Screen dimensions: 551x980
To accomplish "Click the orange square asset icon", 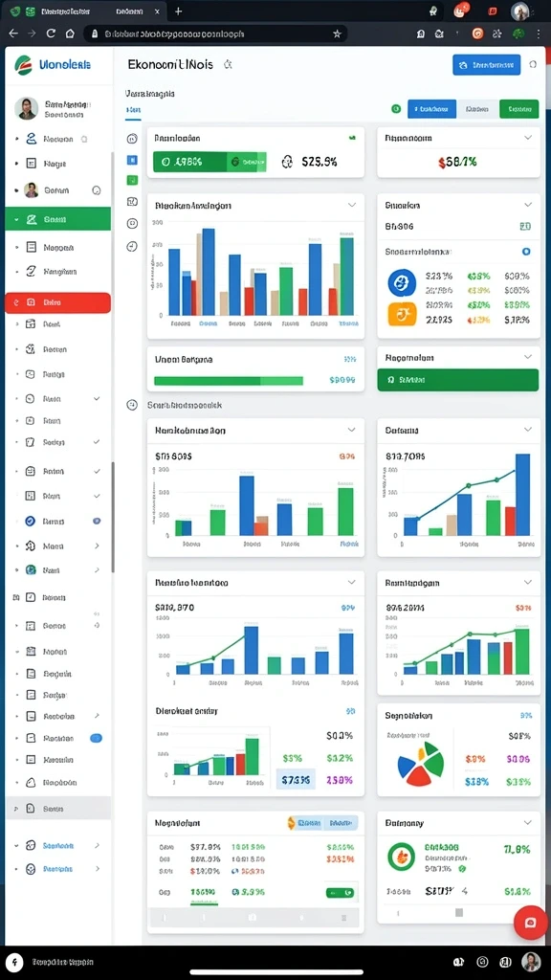I will tap(402, 314).
